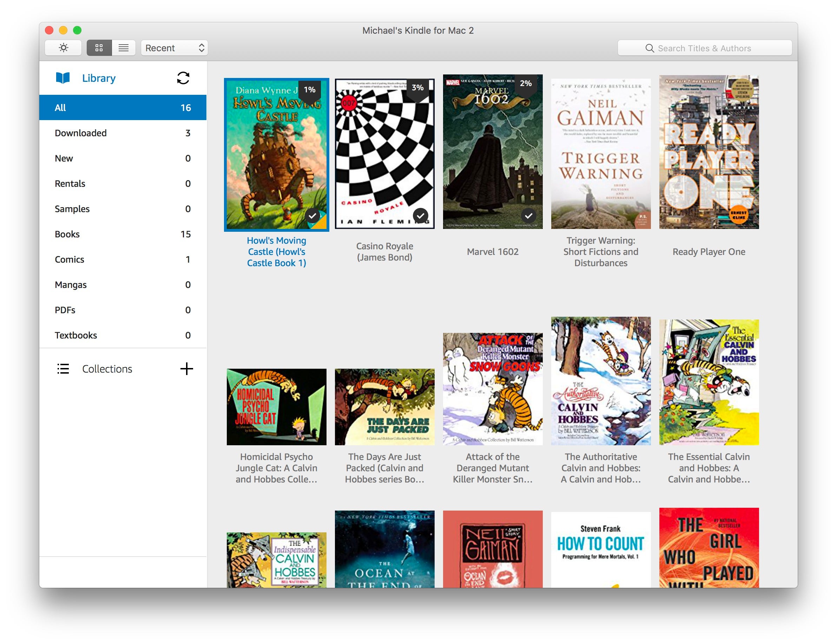The height and width of the screenshot is (644, 837).
Task: Open Howl's Moving Castle cover
Action: click(x=277, y=155)
